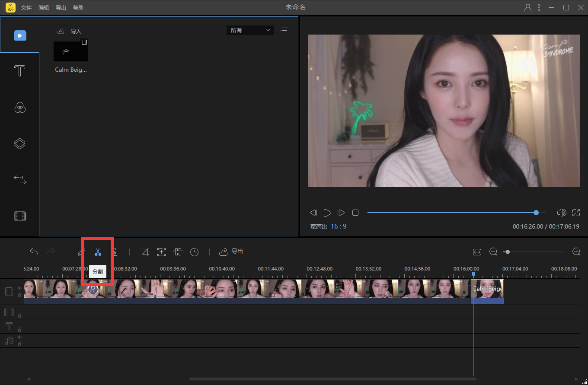
Task: Click the timeline playhead marker
Action: coord(473,274)
